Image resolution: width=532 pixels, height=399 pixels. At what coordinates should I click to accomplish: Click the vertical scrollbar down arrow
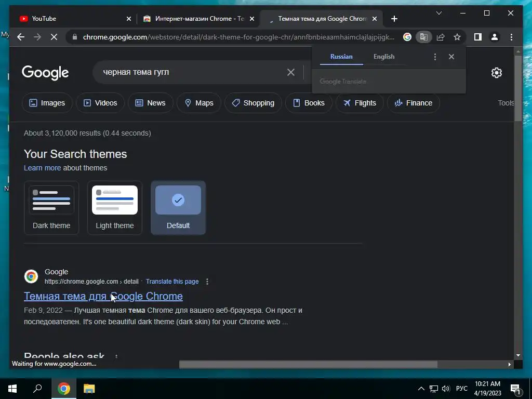pos(518,355)
